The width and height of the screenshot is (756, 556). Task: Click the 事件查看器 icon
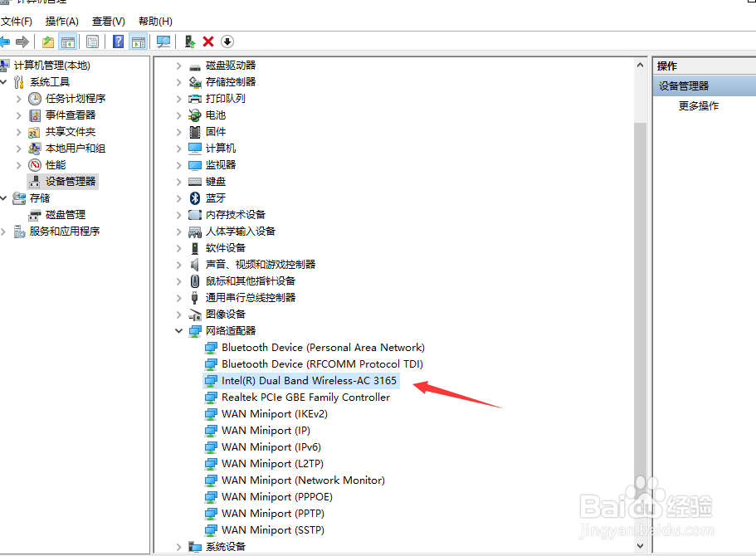tap(35, 115)
